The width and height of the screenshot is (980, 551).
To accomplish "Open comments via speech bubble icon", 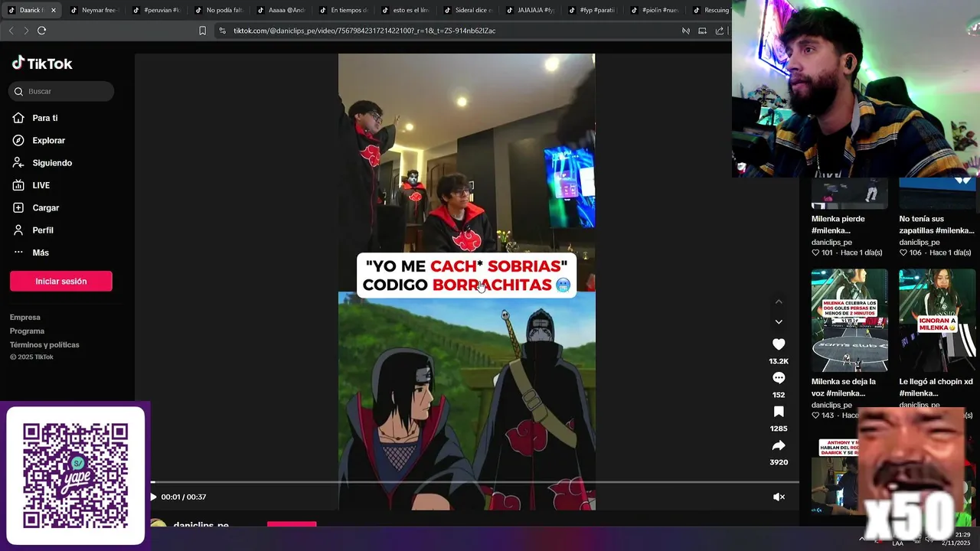I will pyautogui.click(x=779, y=378).
